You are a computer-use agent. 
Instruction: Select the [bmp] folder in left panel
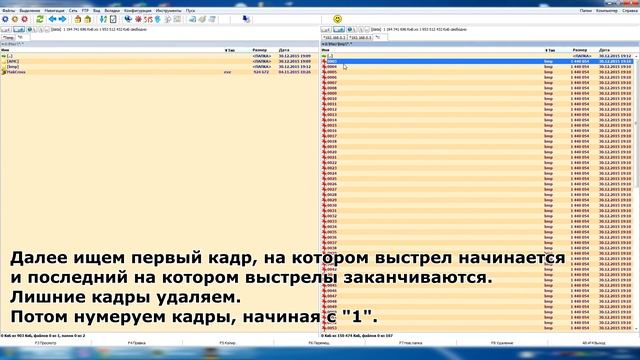click(x=159, y=67)
